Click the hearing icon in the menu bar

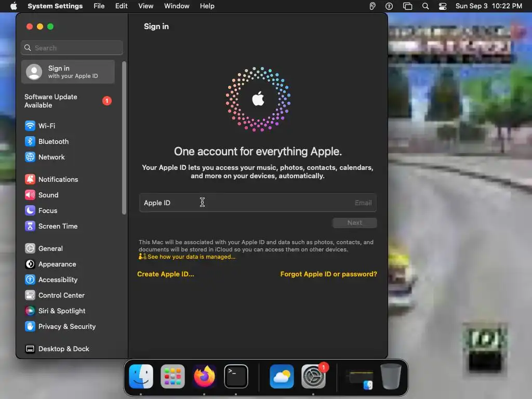[x=372, y=6]
